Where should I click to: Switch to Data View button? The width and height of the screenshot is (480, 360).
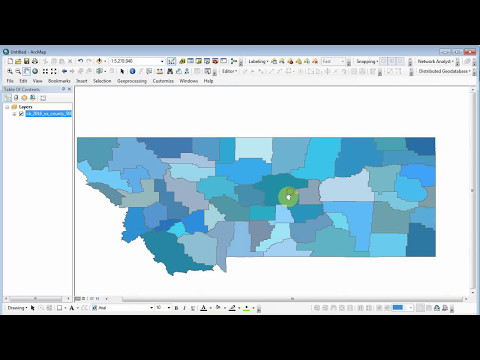coord(78,299)
